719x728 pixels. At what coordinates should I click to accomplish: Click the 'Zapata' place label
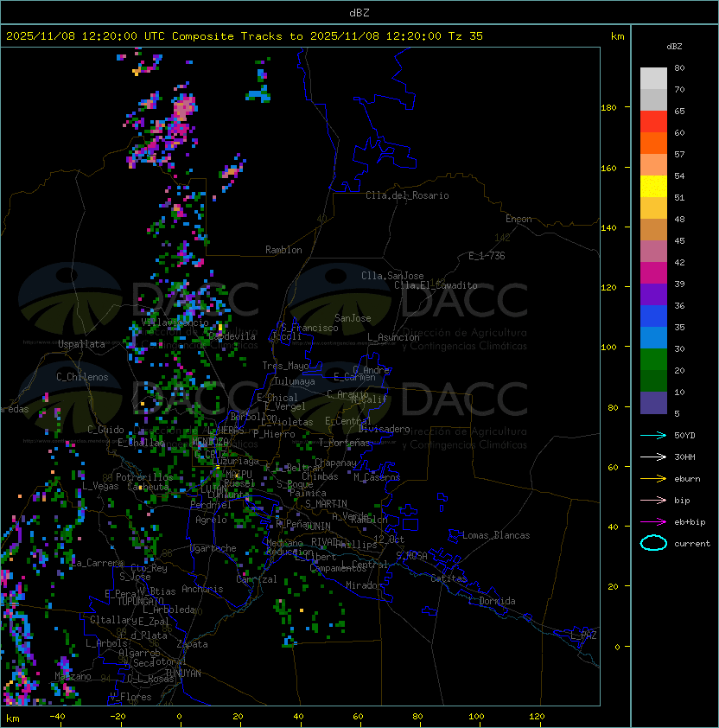click(x=192, y=644)
